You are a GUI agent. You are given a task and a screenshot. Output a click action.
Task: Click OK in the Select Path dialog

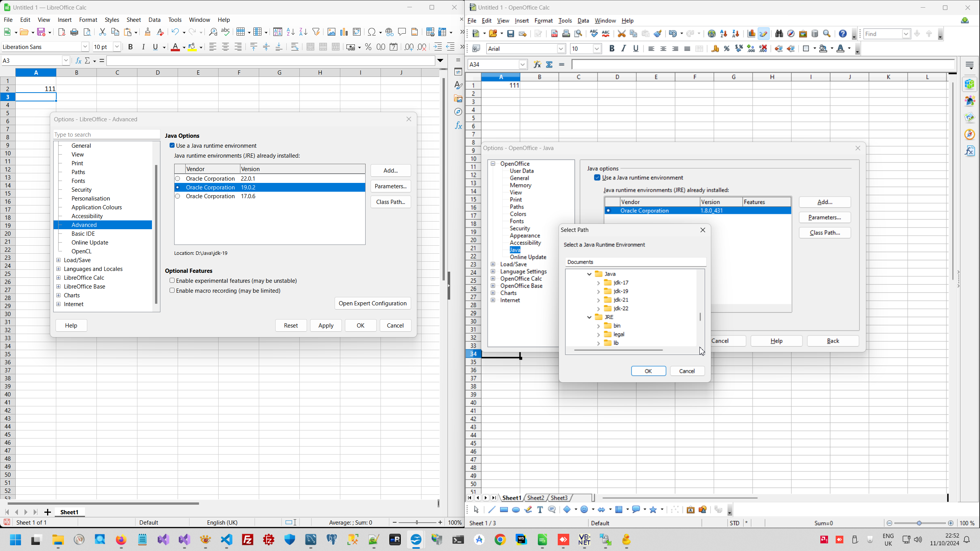tap(648, 371)
